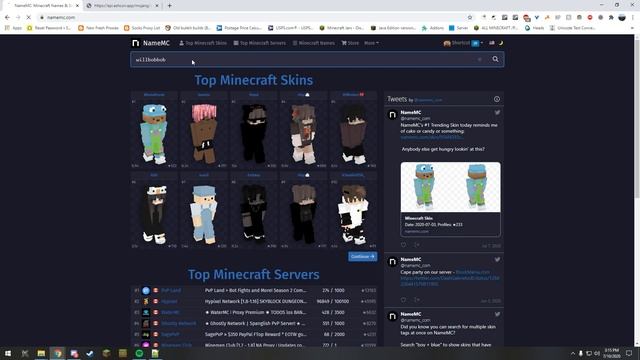This screenshot has width=640, height=360.
Task: Open the language flag selector
Action: click(x=492, y=43)
